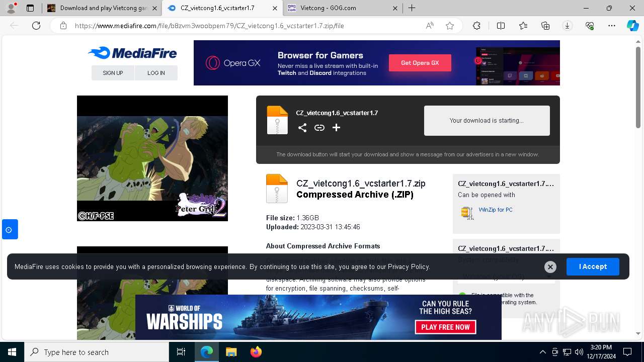Click the Compressed Archive (.ZIP) text
The width and height of the screenshot is (644, 362).
[x=355, y=195]
